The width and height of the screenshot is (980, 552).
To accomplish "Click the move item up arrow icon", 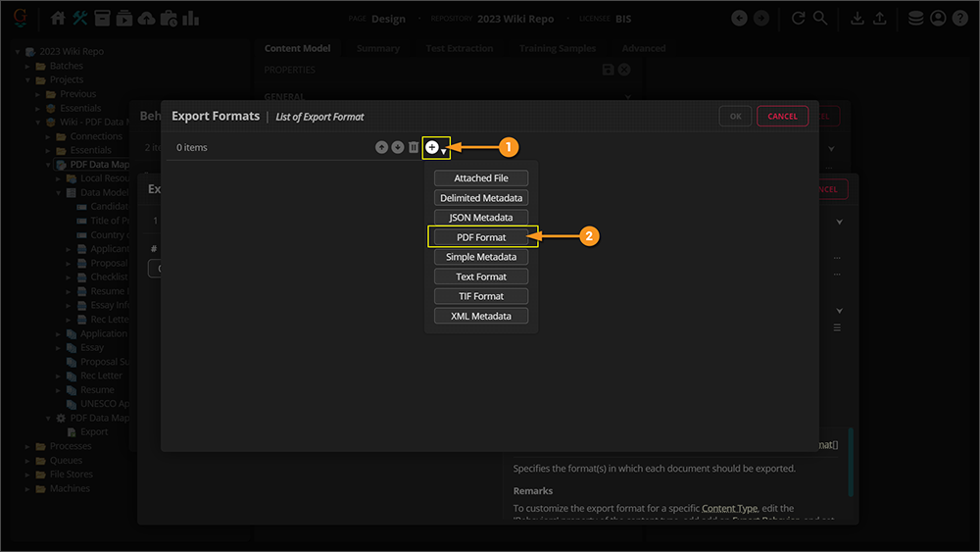I will tap(381, 147).
